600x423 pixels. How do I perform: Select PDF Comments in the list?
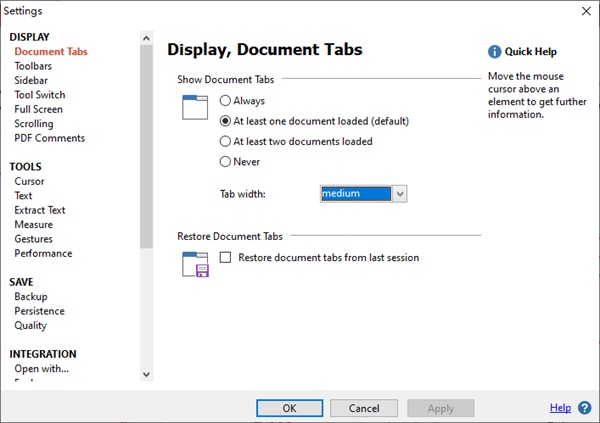click(x=49, y=138)
